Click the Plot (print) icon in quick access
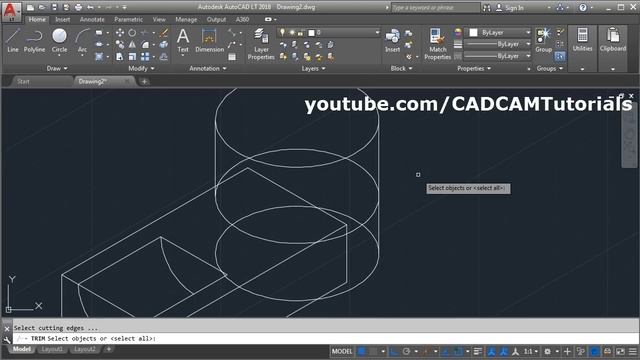 click(x=78, y=7)
